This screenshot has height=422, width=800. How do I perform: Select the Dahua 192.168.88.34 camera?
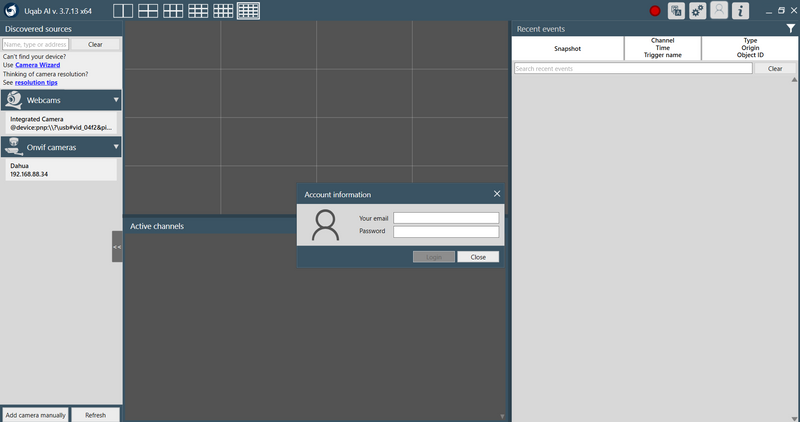[61, 169]
